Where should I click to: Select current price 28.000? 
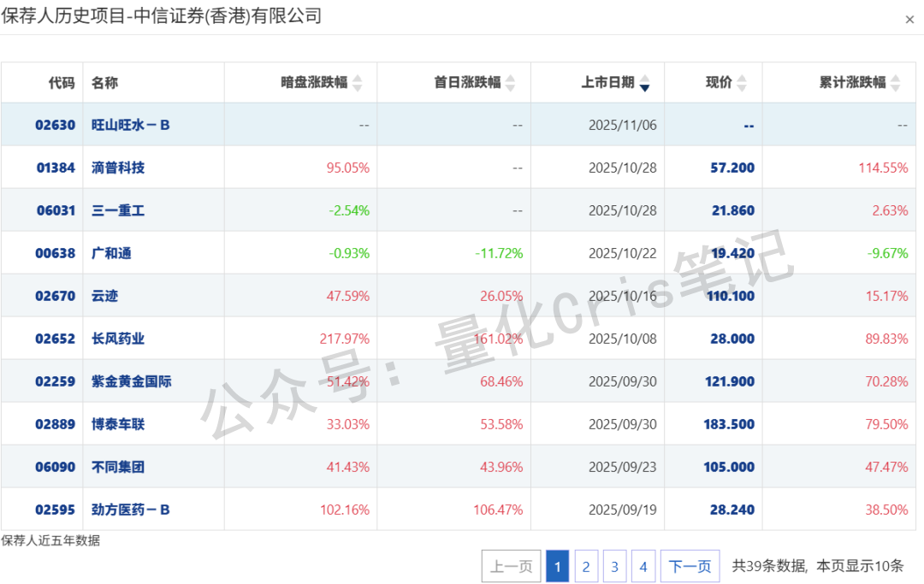coord(732,339)
